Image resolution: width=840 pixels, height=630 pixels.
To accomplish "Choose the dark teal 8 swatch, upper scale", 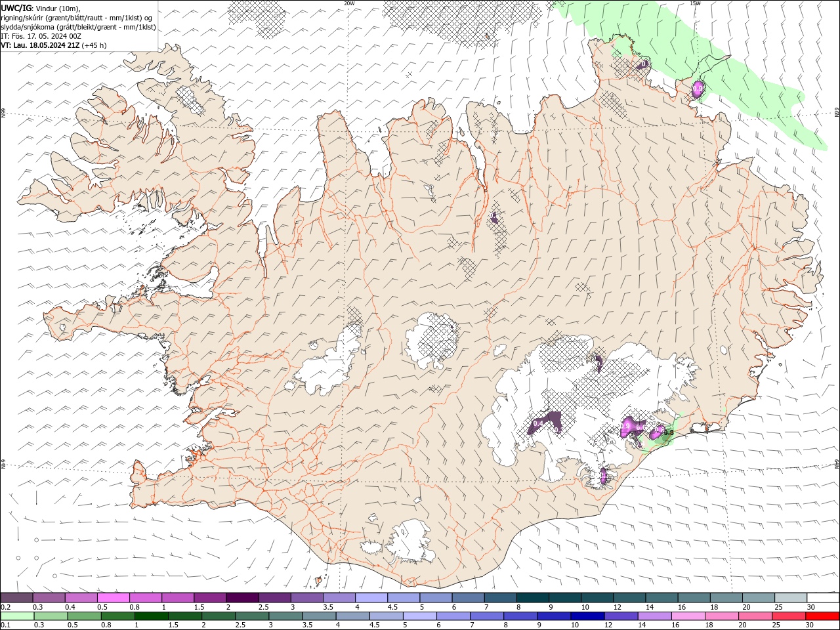I will [532, 597].
